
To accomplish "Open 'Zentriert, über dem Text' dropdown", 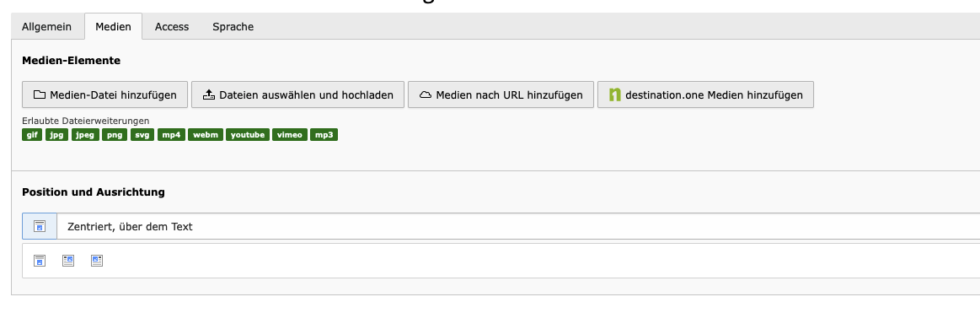I will (518, 226).
